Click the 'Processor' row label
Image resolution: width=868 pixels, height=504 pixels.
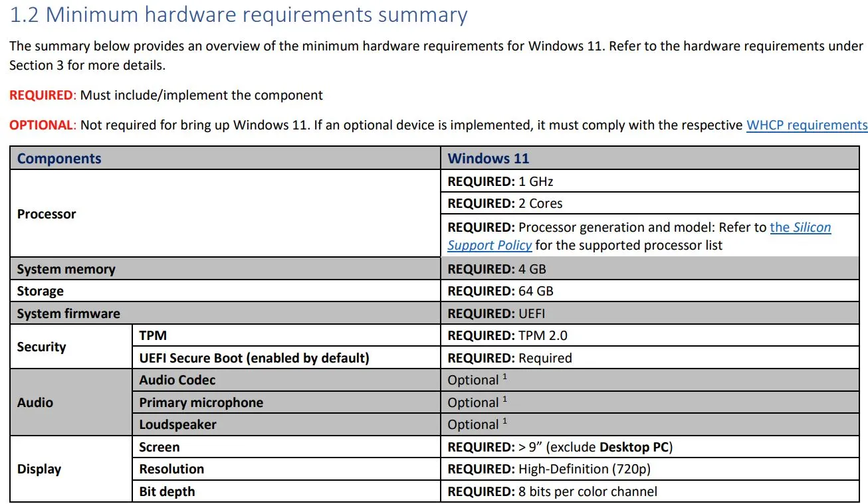(x=47, y=214)
